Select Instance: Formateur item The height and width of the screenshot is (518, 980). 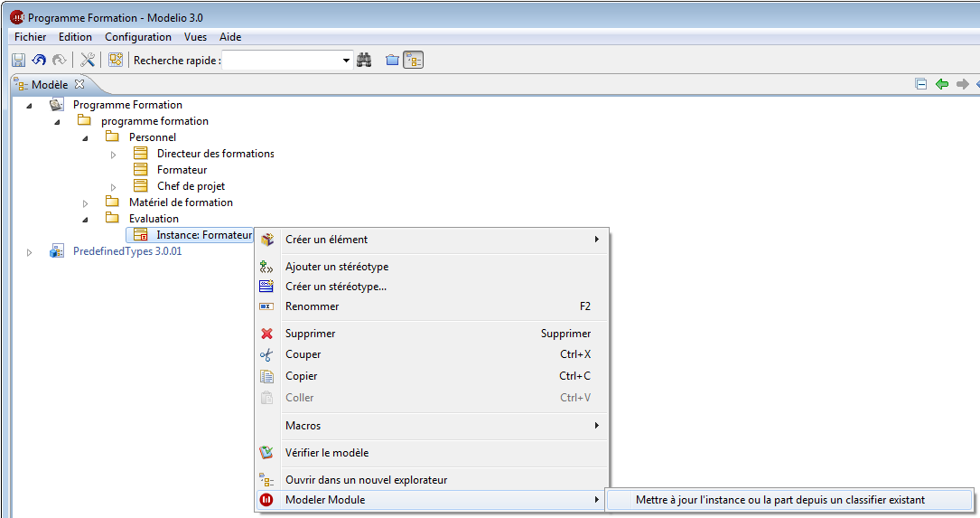coord(204,235)
